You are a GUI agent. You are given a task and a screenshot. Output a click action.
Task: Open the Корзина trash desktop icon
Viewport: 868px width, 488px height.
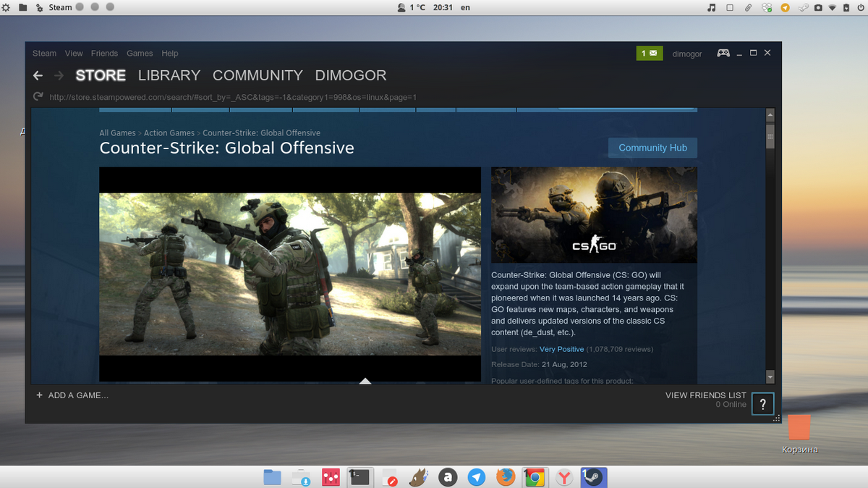point(799,433)
